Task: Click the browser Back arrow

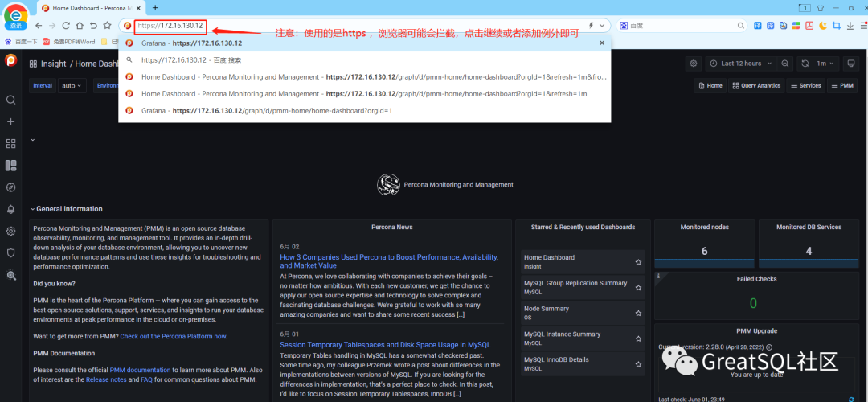Action: point(39,26)
